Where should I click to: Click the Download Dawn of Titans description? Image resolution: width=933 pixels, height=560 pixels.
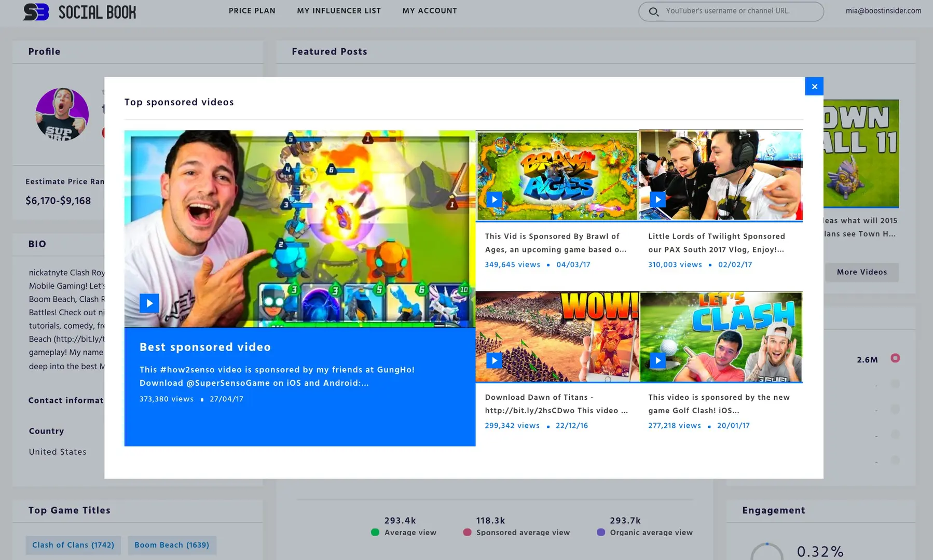tap(556, 404)
